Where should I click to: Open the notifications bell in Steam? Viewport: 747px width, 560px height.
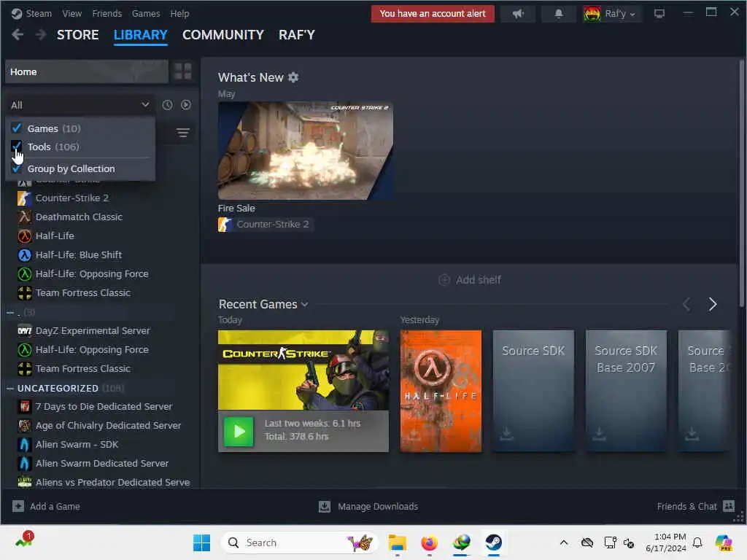(x=559, y=14)
